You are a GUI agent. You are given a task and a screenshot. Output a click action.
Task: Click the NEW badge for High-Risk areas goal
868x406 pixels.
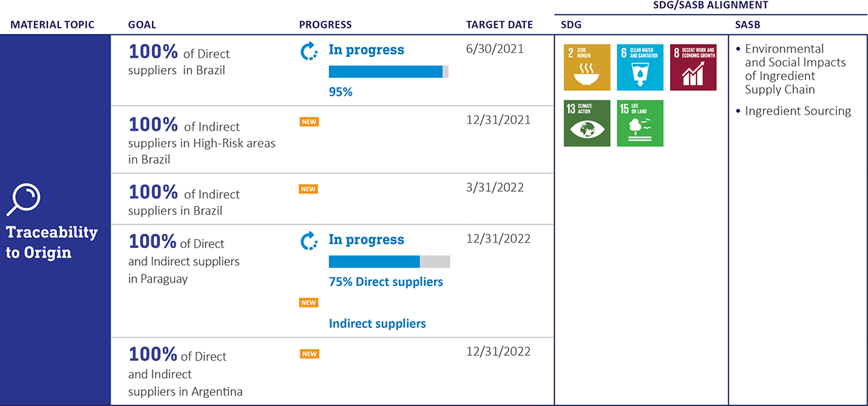click(309, 122)
